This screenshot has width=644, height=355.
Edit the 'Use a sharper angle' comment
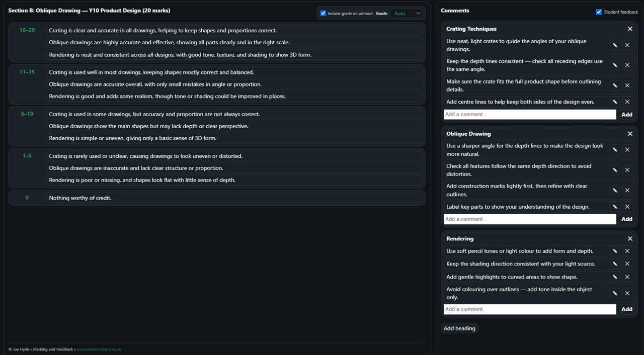coord(615,150)
